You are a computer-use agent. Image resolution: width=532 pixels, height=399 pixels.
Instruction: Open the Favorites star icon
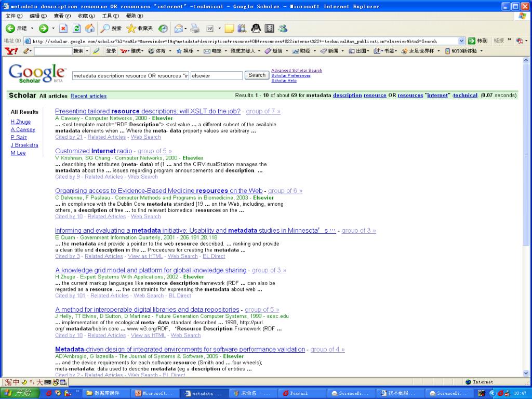[131, 29]
